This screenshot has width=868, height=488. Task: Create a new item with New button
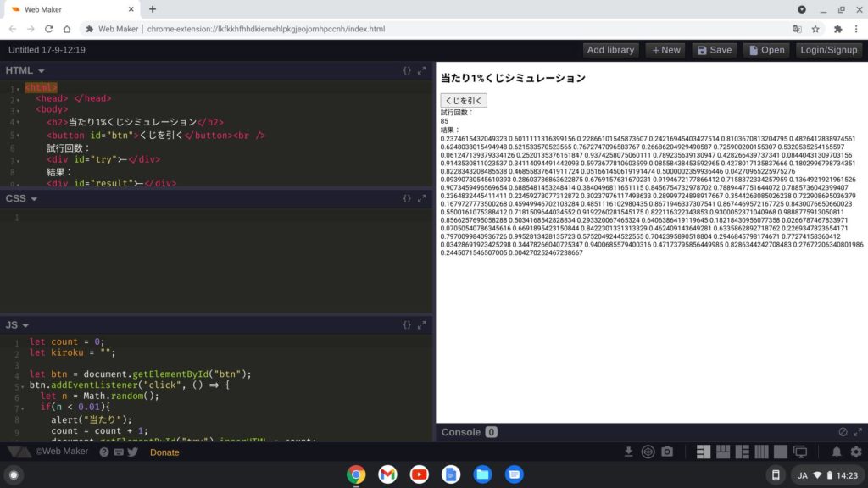tap(665, 50)
